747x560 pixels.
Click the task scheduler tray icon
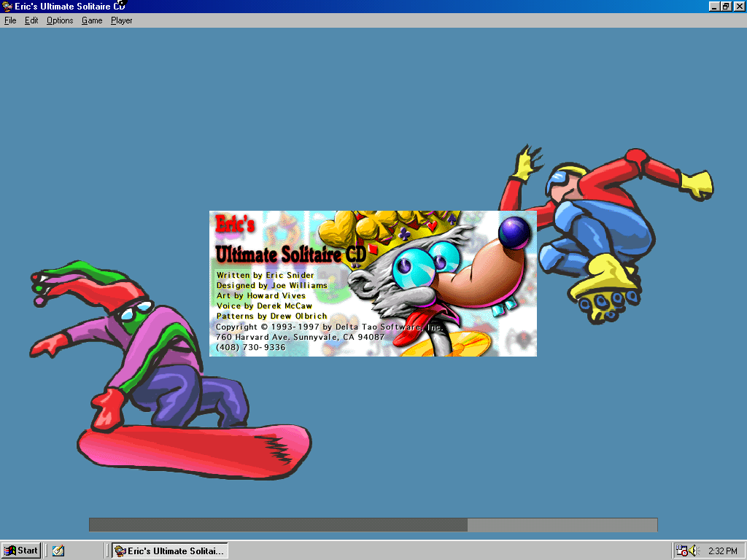[x=682, y=551]
